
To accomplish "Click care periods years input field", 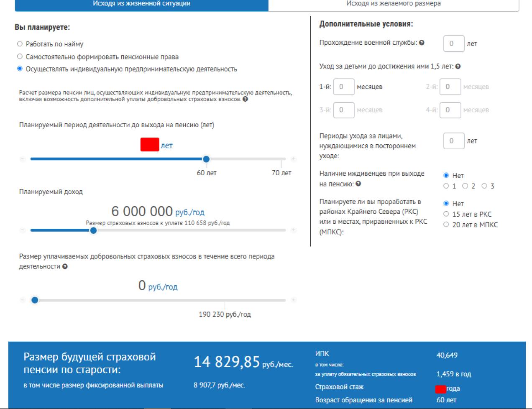I will 454,141.
